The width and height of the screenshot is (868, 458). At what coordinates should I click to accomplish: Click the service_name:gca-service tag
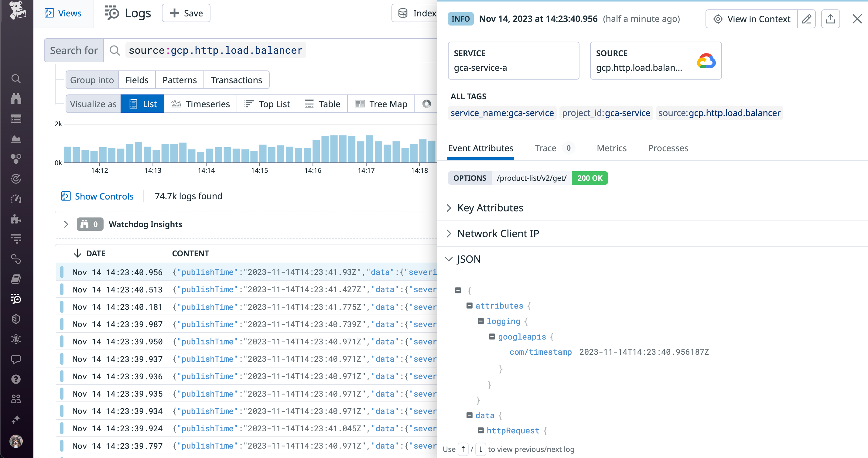[502, 113]
